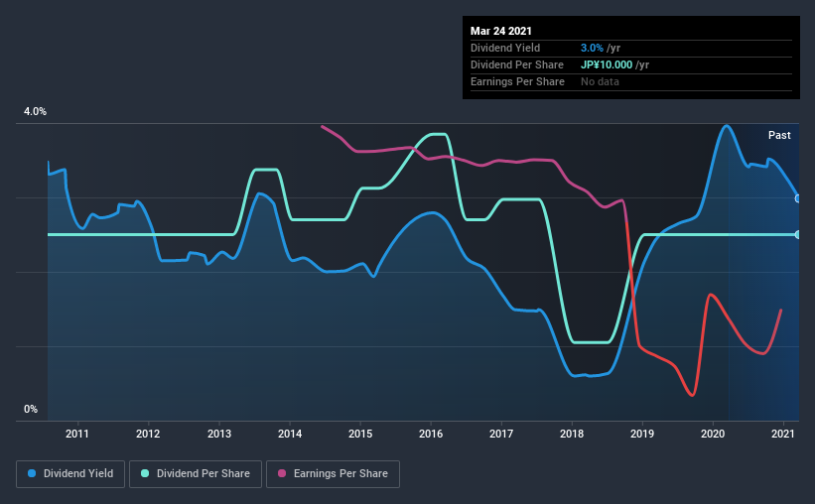Viewport: 815px width, 504px height.
Task: Click the blue endpoint marker on yield line
Action: tap(797, 198)
